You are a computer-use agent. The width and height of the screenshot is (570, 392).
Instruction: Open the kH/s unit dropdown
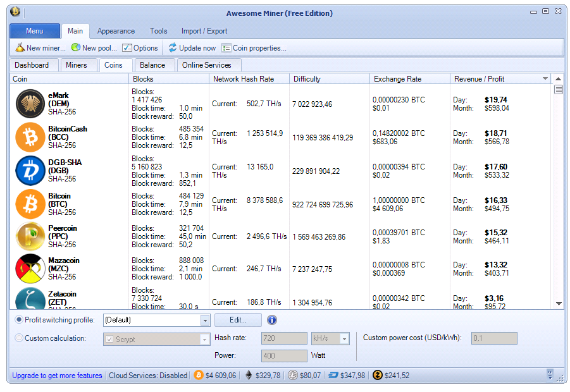coord(344,339)
